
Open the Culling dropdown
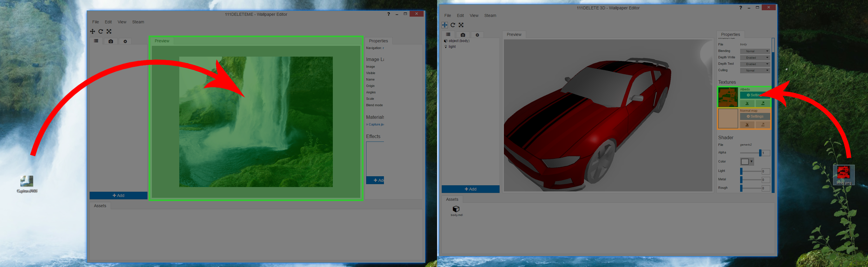(x=755, y=70)
